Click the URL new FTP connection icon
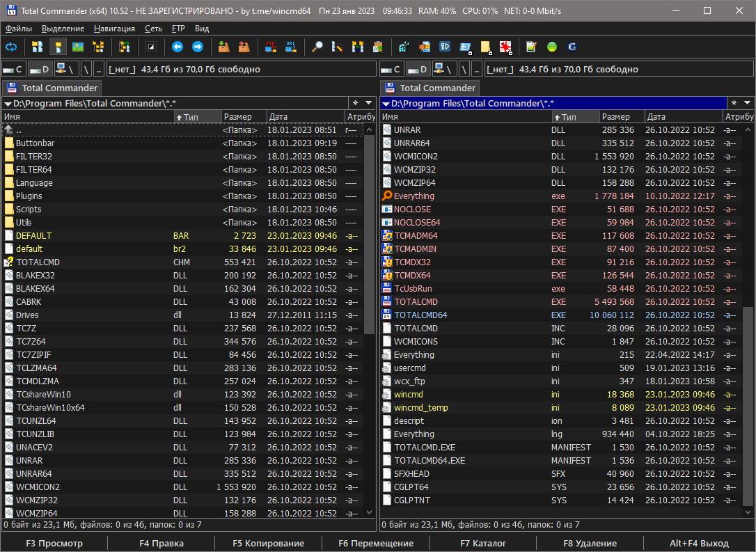Screen dimensions: 756x552 291,47
